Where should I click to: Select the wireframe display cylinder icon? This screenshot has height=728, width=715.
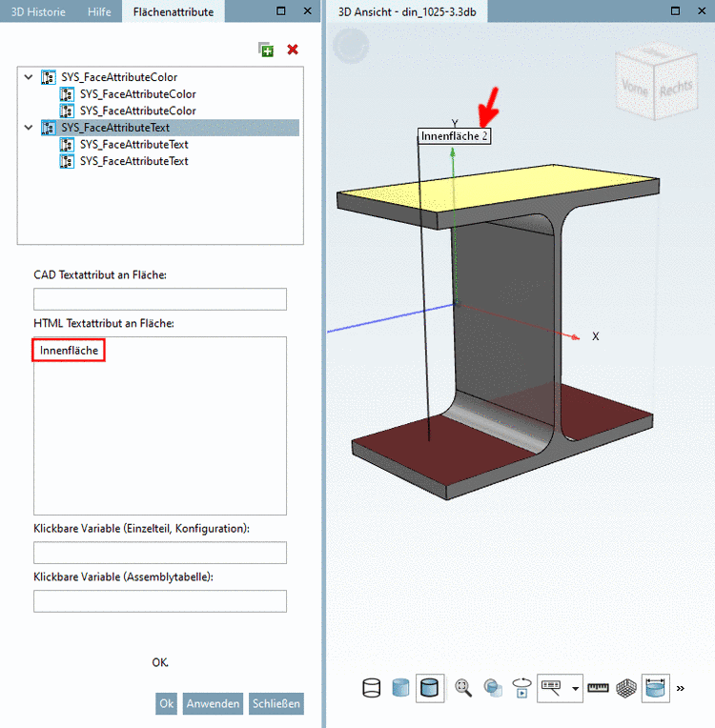point(371,688)
